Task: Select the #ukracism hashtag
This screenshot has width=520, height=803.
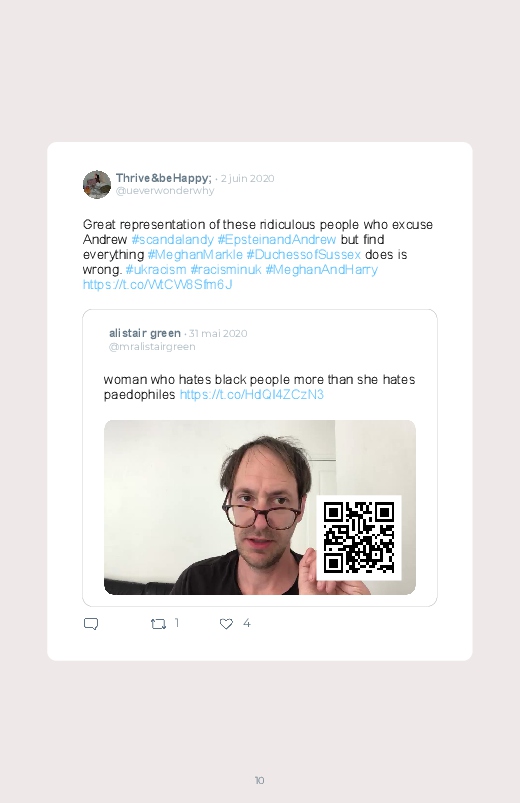Action: (156, 269)
